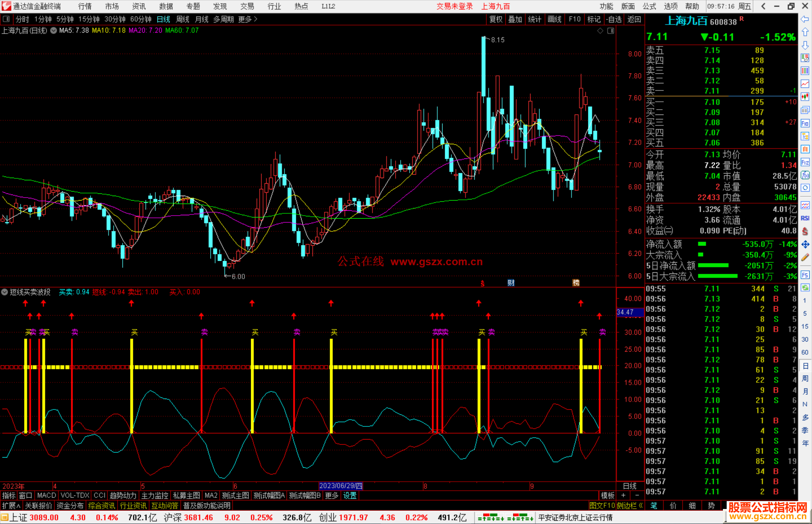Click the 交易未登录 status text
Image resolution: width=812 pixels, height=524 pixels.
pyautogui.click(x=454, y=6)
